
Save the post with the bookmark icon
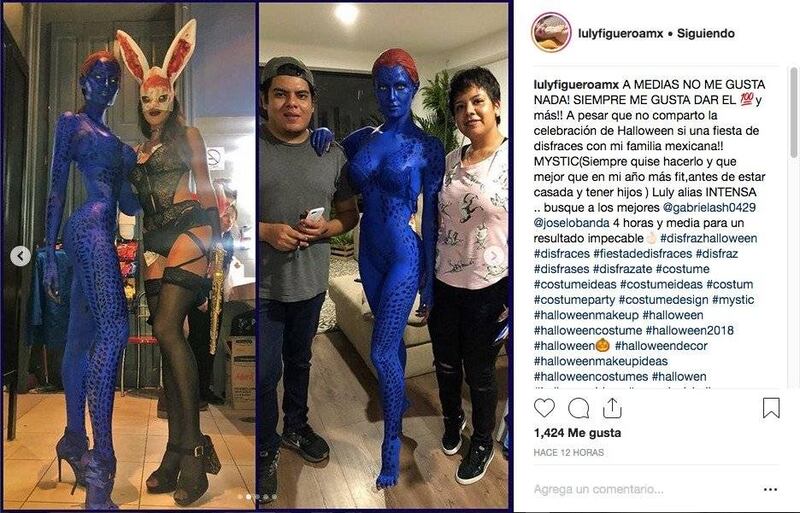click(x=771, y=408)
